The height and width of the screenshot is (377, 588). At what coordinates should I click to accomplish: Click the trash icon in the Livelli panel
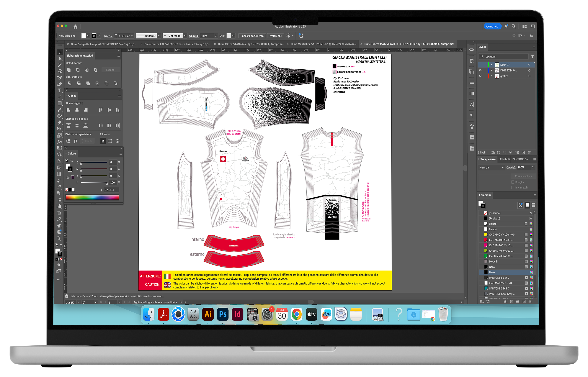(530, 152)
